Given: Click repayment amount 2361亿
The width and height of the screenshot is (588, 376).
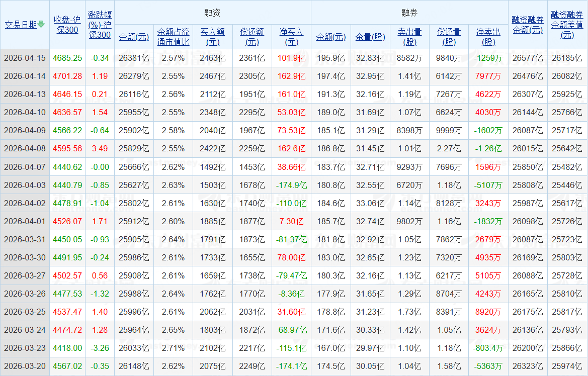Looking at the screenshot, I should [x=252, y=58].
